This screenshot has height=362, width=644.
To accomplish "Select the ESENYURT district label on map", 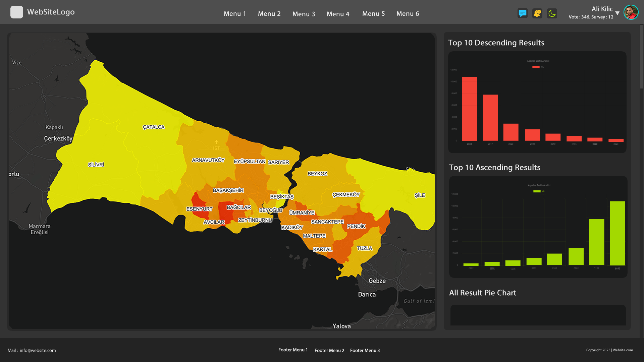I will [x=200, y=209].
